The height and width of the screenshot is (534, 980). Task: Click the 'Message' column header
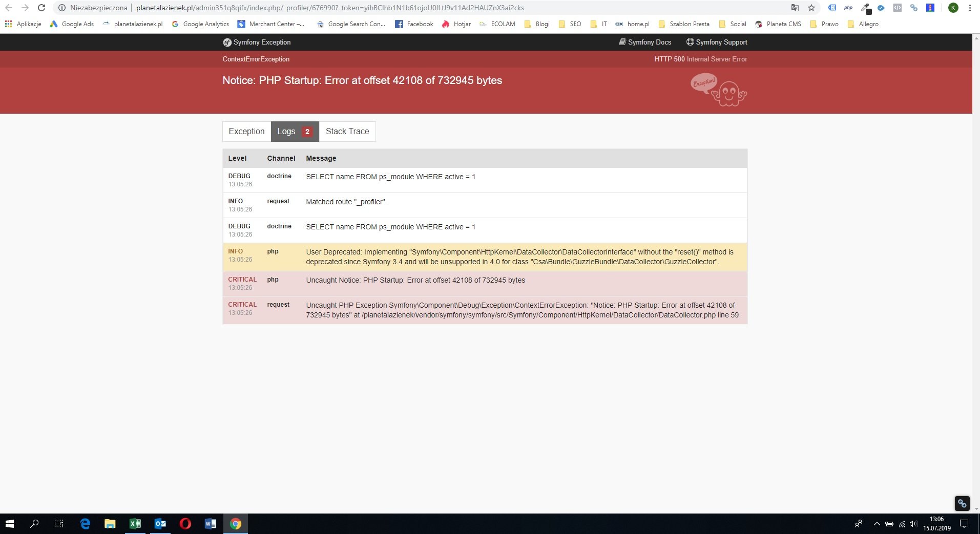321,158
